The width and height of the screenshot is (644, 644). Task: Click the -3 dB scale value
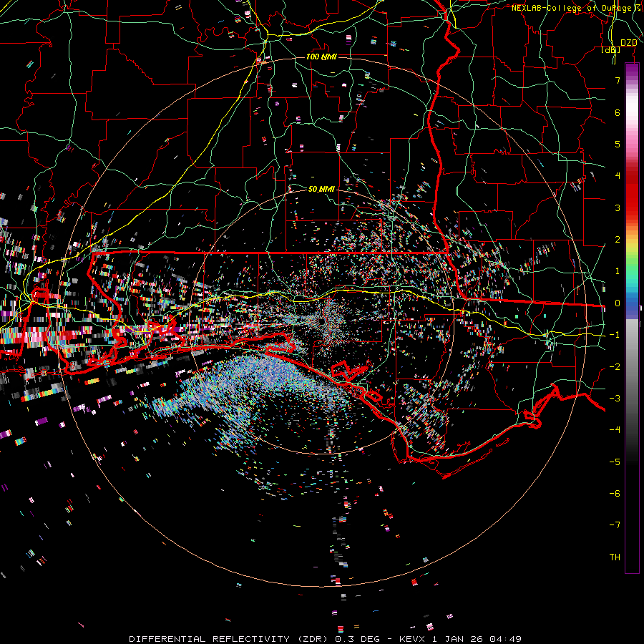(615, 399)
